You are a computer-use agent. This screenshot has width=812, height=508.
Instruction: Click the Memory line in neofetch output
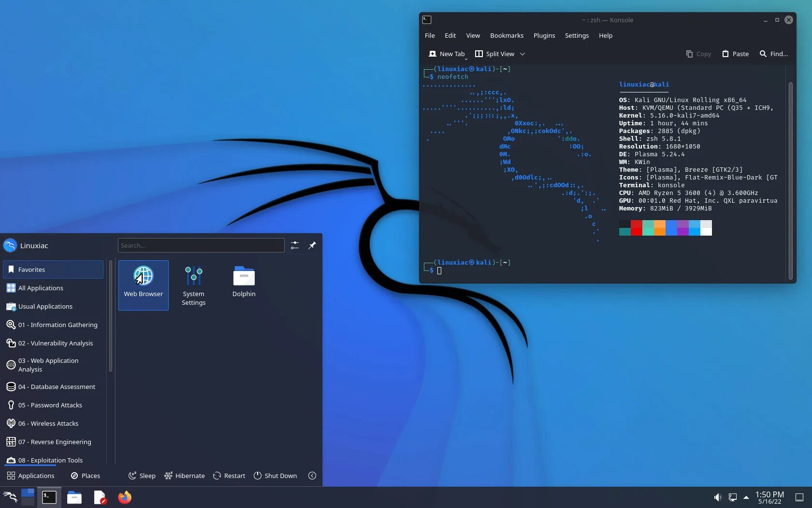tap(666, 208)
